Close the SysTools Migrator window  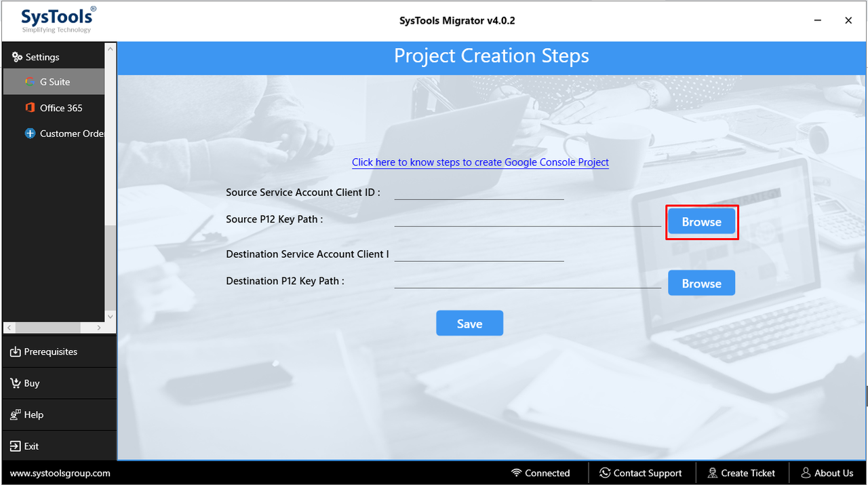(848, 21)
